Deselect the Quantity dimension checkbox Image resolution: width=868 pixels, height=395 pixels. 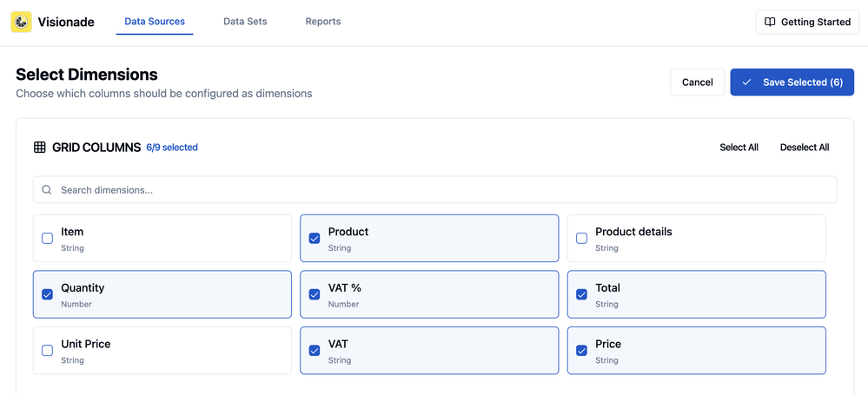pyautogui.click(x=48, y=295)
